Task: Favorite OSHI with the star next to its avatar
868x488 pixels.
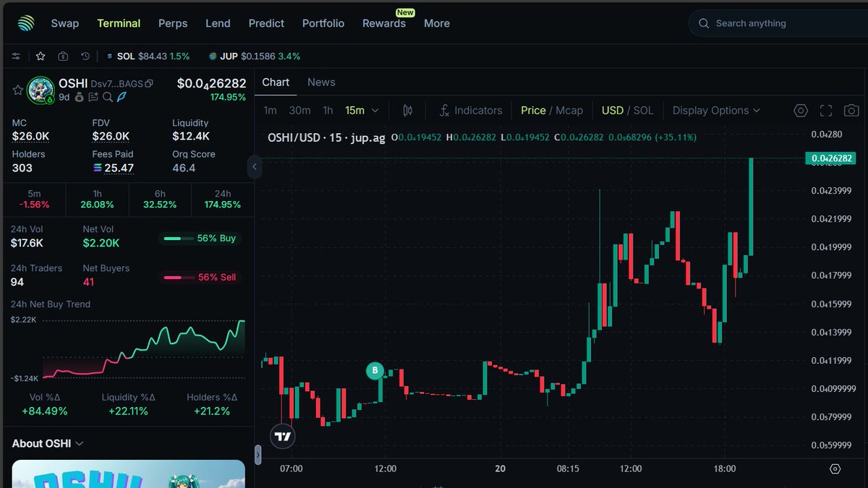Action: (17, 90)
